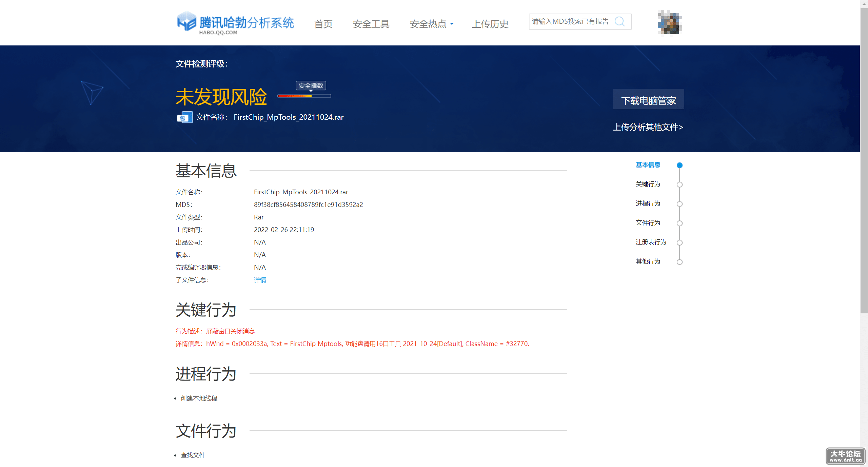Click the MD5 hash value 89f38cf8...

[309, 205]
